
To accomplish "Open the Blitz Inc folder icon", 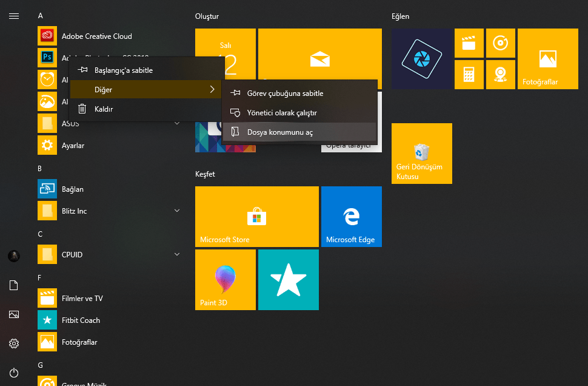I will (47, 211).
